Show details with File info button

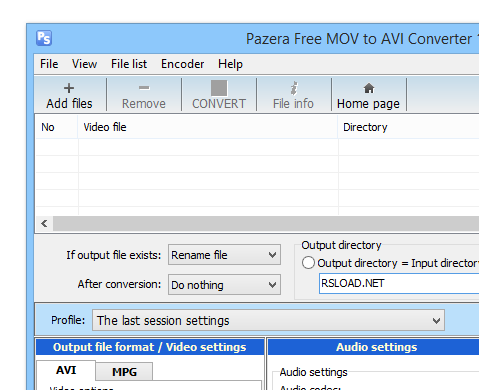click(x=293, y=95)
